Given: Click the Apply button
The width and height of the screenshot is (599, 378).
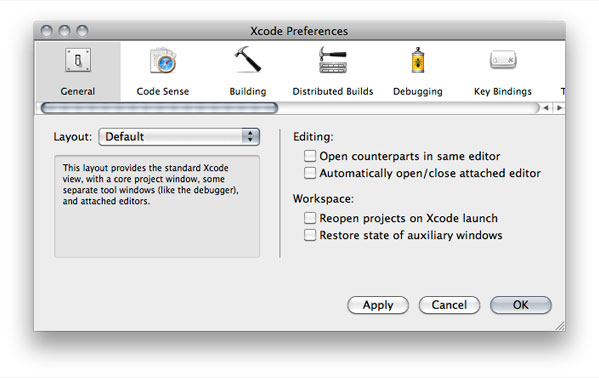Looking at the screenshot, I should tap(378, 305).
